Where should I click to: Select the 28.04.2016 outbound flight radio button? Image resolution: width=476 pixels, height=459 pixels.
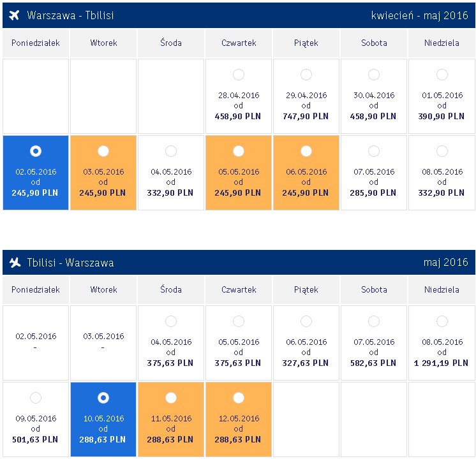(x=238, y=75)
